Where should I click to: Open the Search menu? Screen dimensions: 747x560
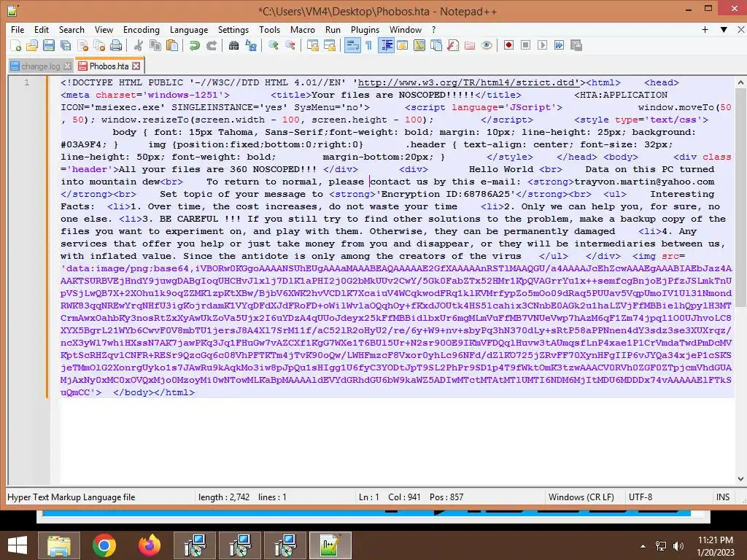click(71, 29)
